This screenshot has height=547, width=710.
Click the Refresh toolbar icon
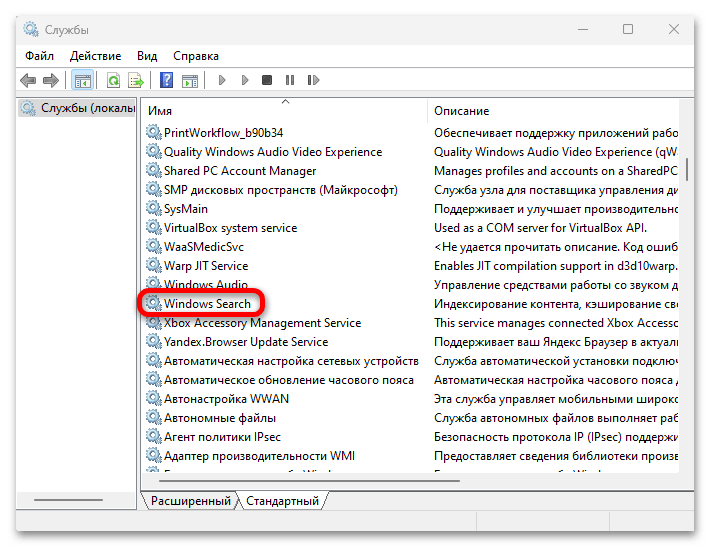click(x=114, y=81)
